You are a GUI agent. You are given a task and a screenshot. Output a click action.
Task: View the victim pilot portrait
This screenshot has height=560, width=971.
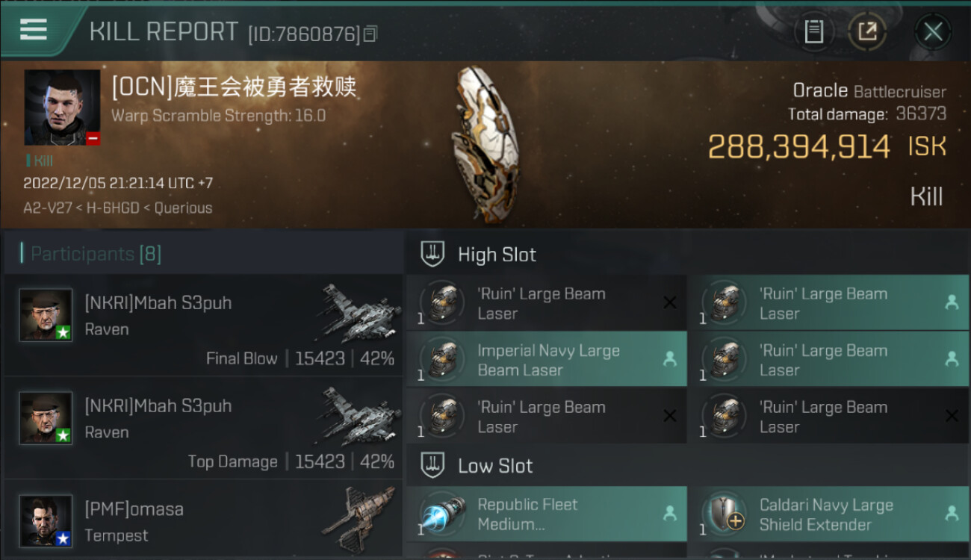(62, 108)
